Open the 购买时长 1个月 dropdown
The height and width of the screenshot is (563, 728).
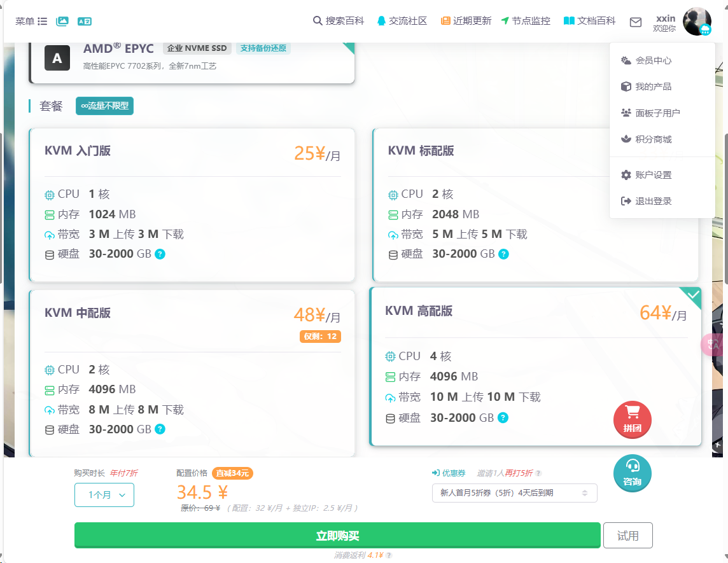pos(104,494)
